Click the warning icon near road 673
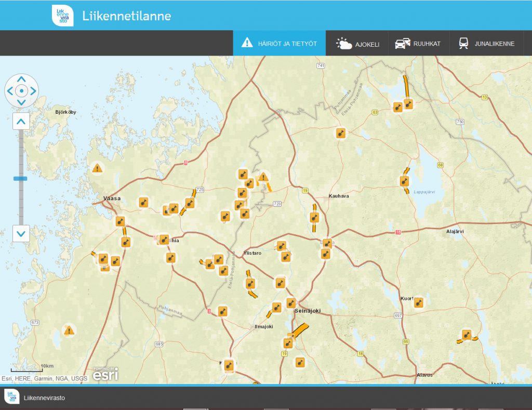Screen dimensions: 532x410 click(x=69, y=330)
